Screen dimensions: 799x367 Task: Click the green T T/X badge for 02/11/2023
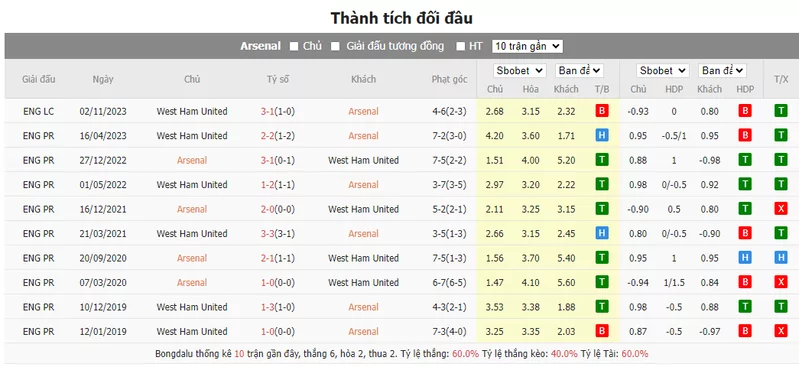(781, 111)
